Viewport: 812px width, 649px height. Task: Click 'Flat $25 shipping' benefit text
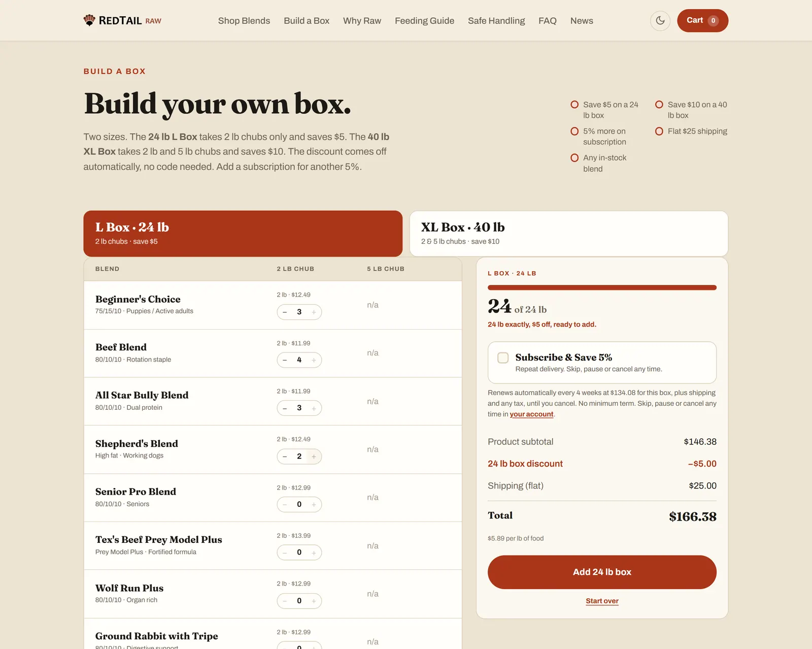point(697,131)
